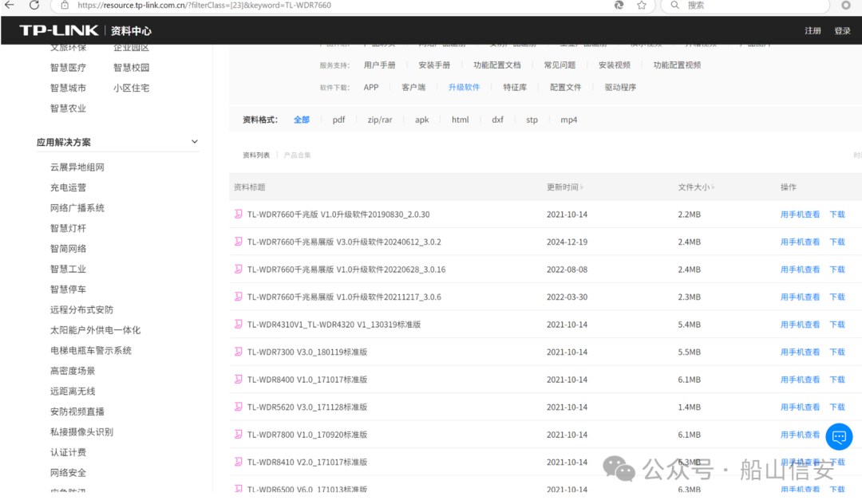Screen dimensions: 862x504
Task: Click file icon for TL-WDR7800 V1.0
Action: point(238,435)
